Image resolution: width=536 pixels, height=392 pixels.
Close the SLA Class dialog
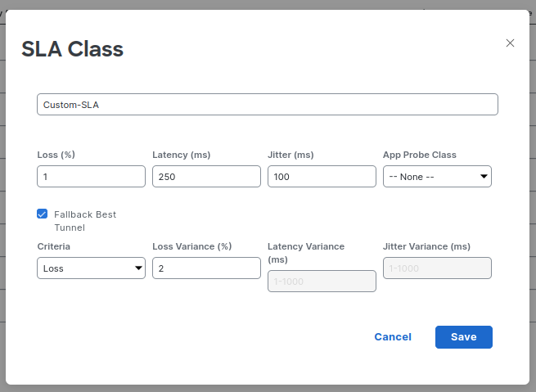510,43
